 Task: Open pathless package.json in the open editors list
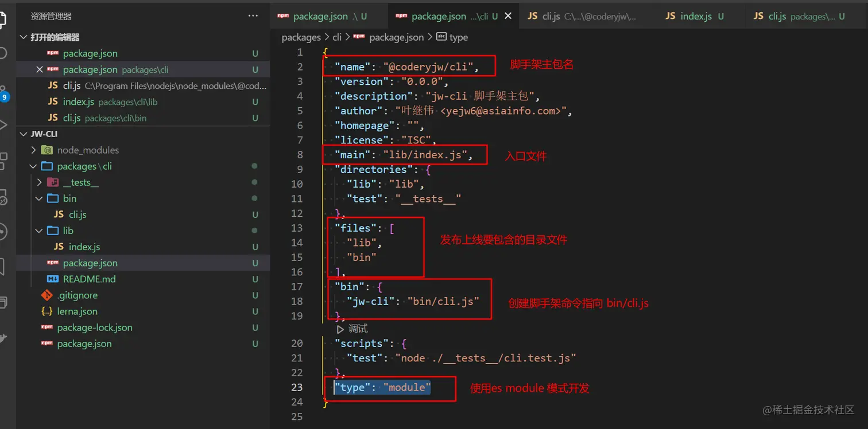tap(143, 53)
